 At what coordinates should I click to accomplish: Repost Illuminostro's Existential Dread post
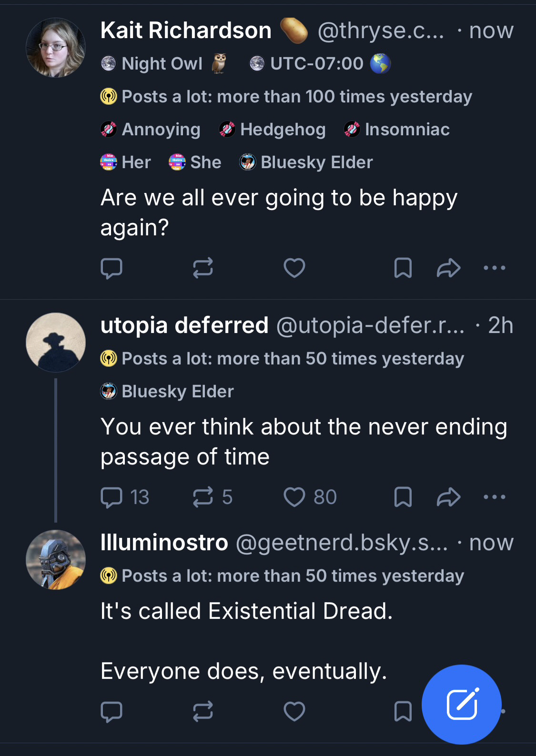click(x=203, y=712)
